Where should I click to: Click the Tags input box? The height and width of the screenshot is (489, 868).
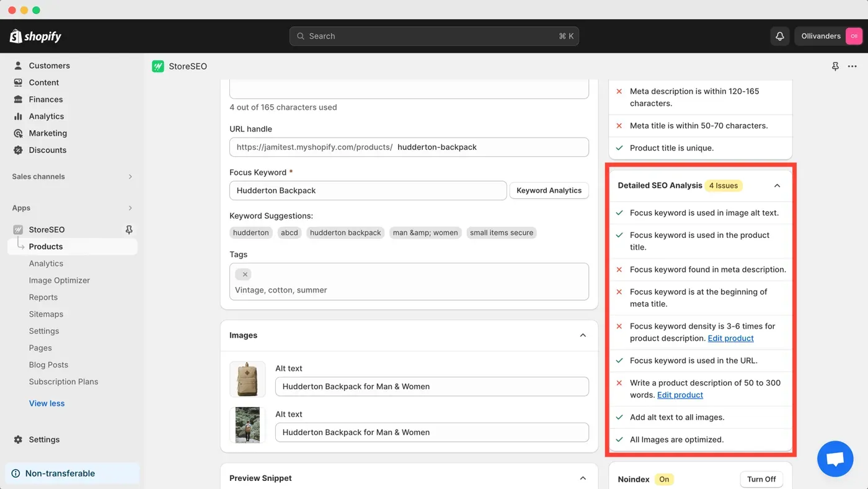tap(409, 281)
